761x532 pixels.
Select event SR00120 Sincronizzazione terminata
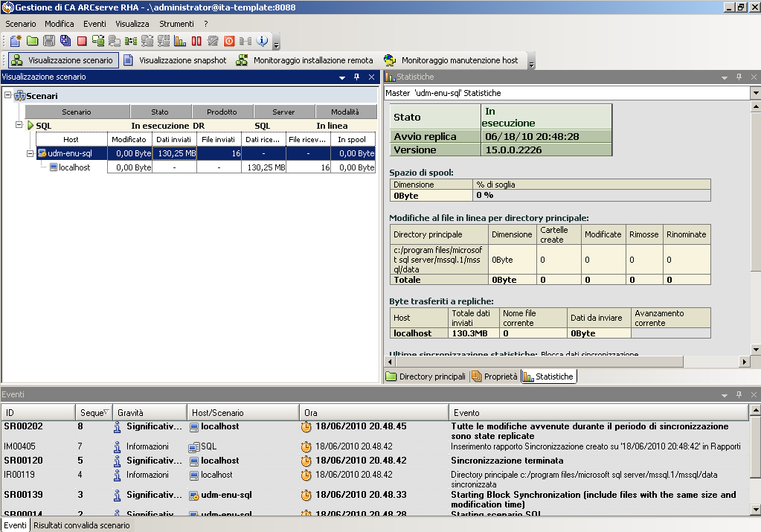coord(375,460)
